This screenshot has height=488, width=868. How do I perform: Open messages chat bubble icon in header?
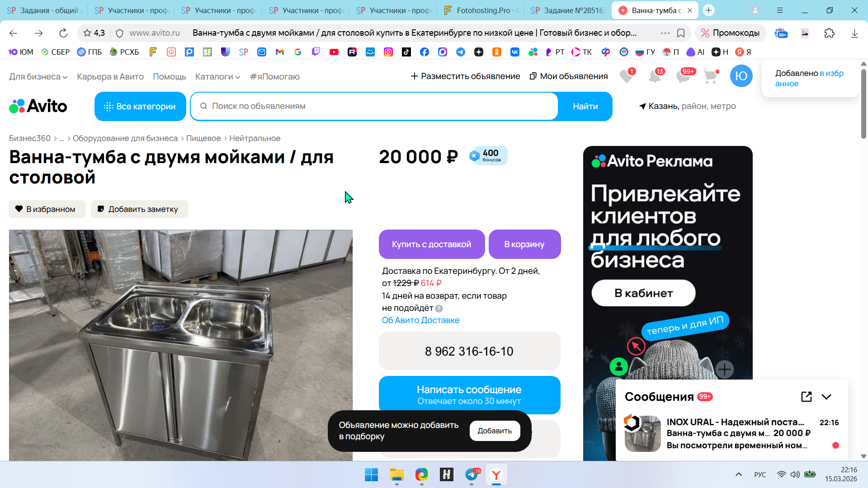pos(683,76)
